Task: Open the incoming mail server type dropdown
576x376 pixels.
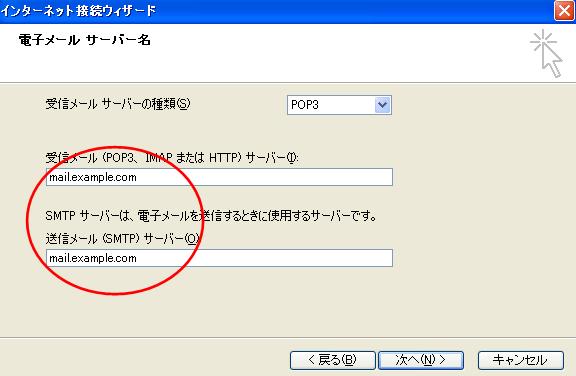Action: 339,105
